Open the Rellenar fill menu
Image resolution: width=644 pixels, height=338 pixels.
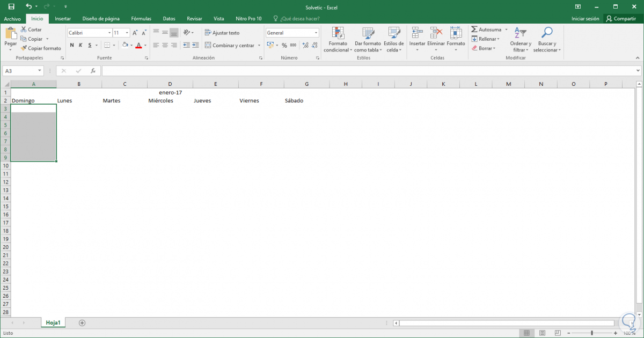[x=485, y=39]
